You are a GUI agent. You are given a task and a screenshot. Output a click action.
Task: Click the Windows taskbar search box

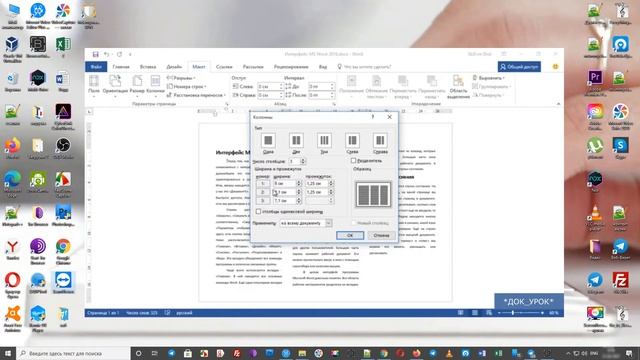click(73, 353)
